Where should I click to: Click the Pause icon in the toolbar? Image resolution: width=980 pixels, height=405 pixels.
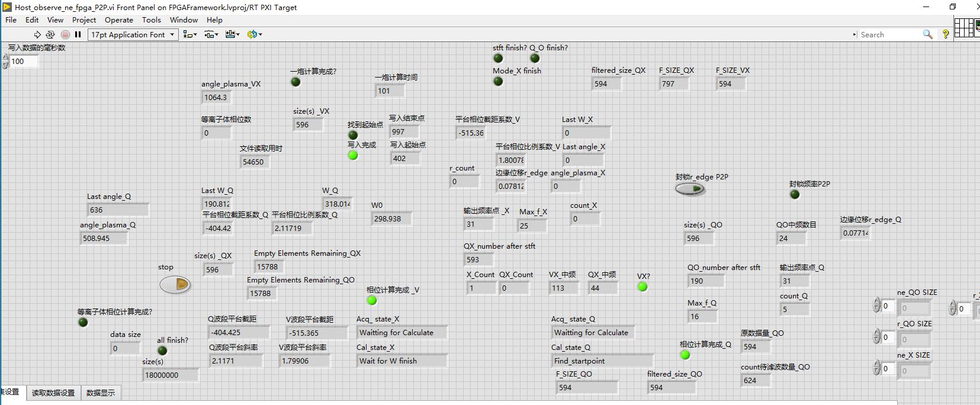point(78,35)
